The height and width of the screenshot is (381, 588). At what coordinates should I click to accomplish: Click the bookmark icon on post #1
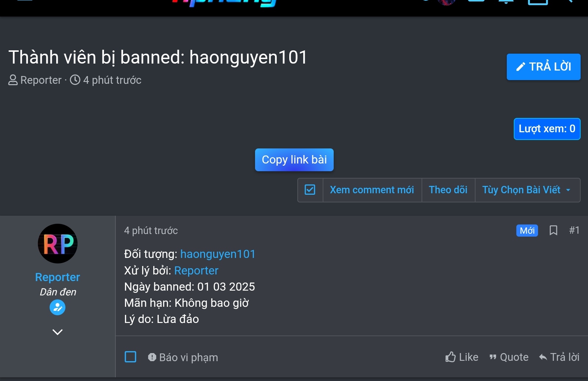tap(553, 230)
